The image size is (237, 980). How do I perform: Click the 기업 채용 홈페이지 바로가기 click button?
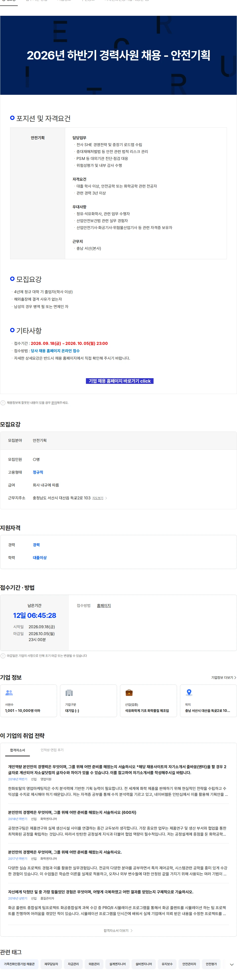coord(119,381)
